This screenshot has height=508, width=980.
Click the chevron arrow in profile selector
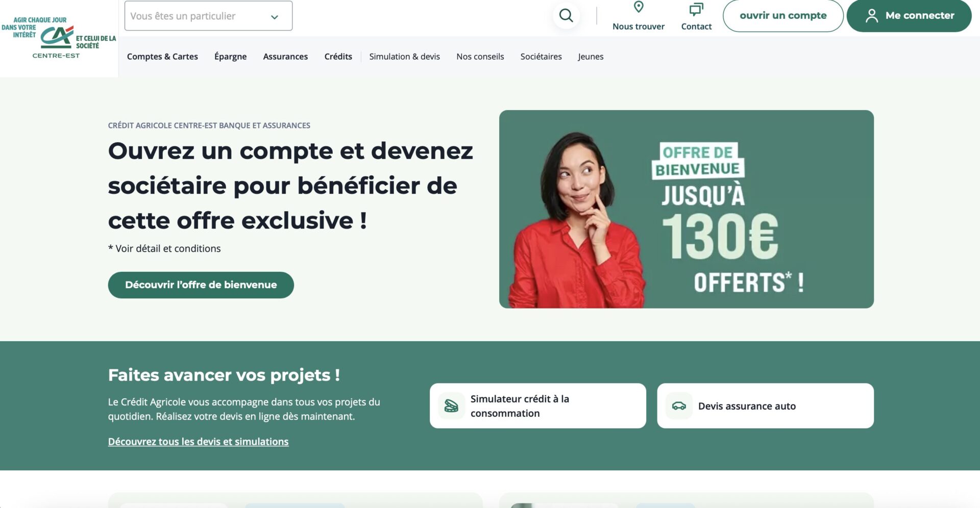275,17
